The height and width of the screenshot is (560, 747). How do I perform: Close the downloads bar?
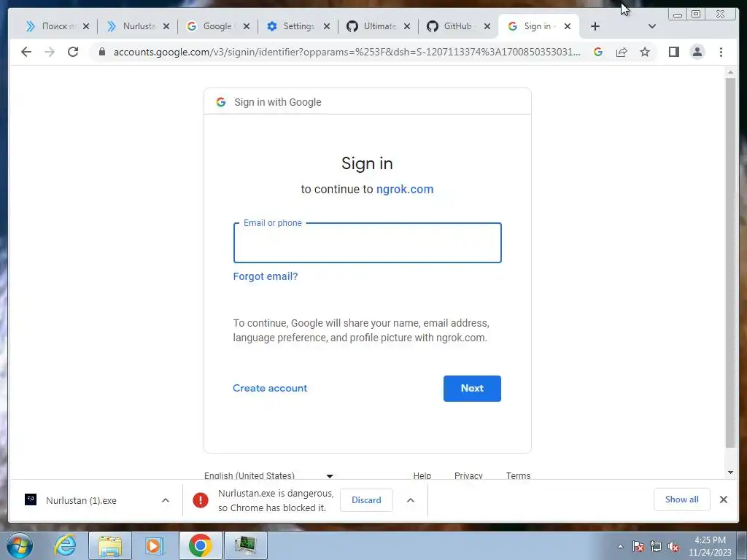tap(724, 499)
